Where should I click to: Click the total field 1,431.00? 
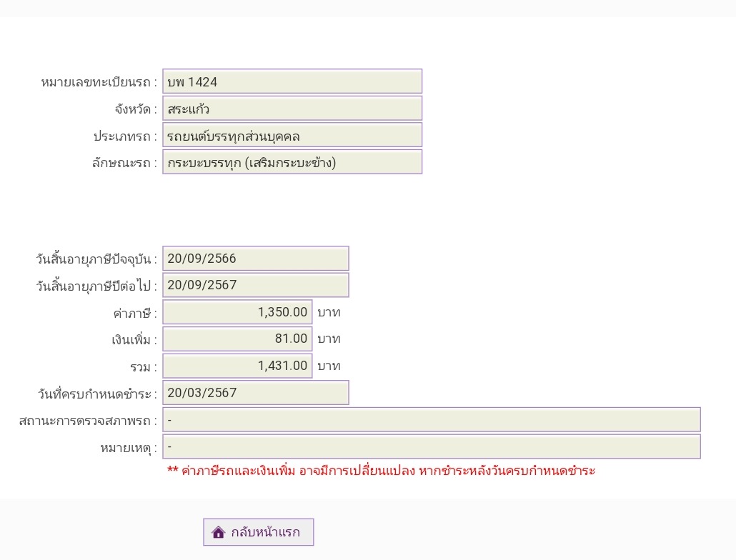(237, 366)
